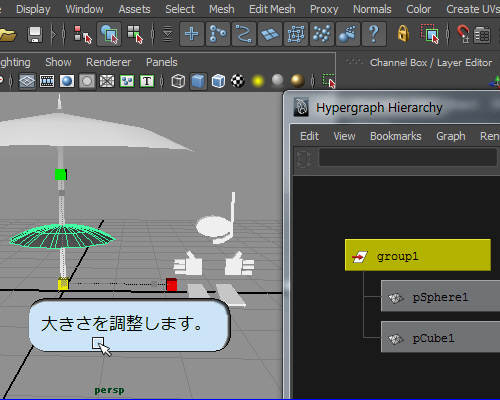Viewport: 500px width, 400px height.
Task: Toggle smooth shade all blue cube icon
Action: 198,81
